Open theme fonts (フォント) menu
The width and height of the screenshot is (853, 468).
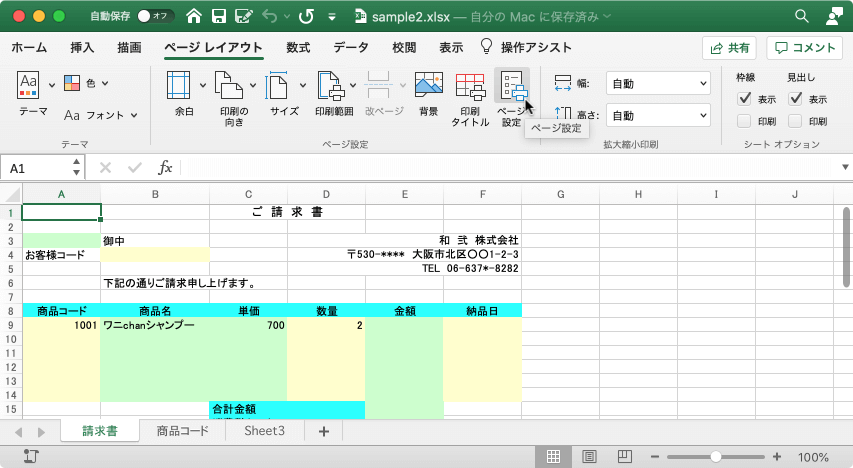pyautogui.click(x=100, y=115)
